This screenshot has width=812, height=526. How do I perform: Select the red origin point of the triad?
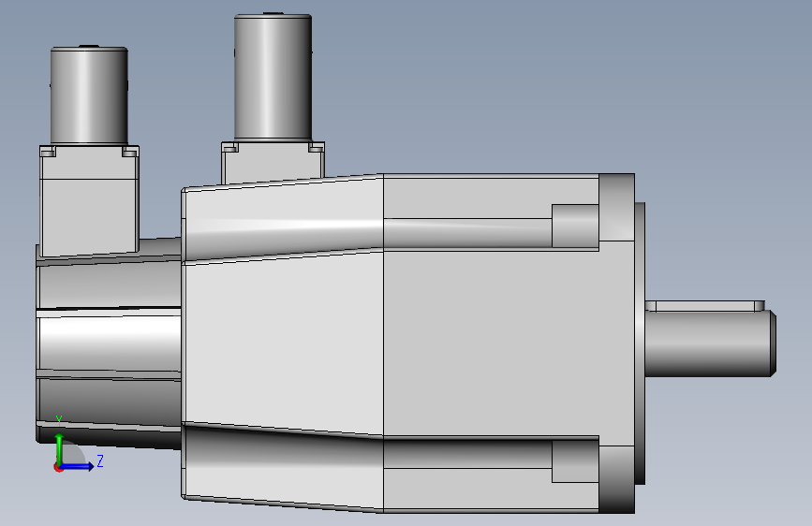[x=58, y=467]
